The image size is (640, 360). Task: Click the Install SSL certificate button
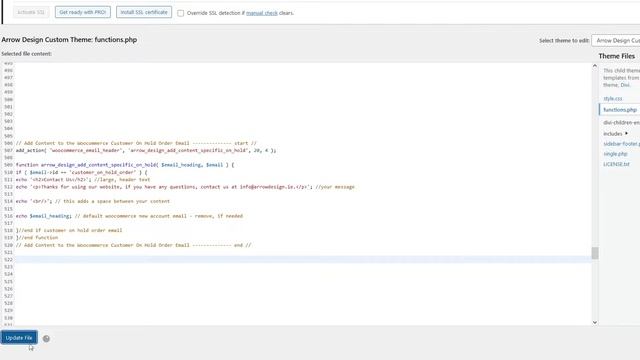[144, 12]
